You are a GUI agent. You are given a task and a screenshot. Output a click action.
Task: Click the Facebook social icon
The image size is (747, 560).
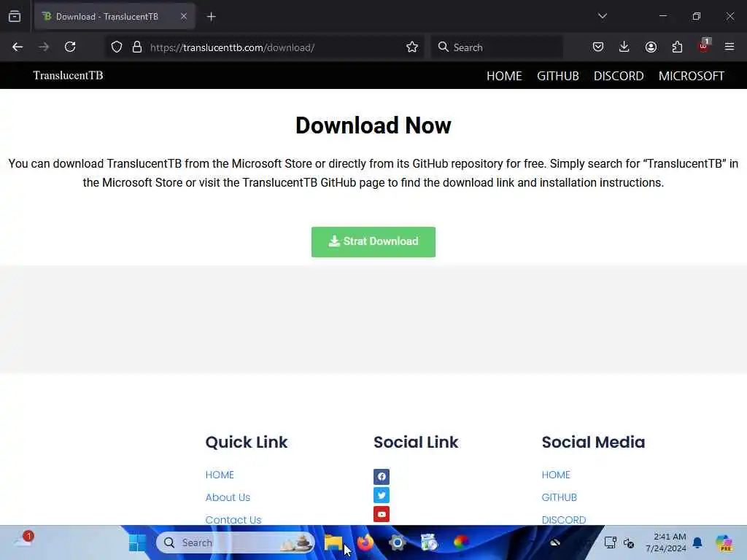point(381,476)
